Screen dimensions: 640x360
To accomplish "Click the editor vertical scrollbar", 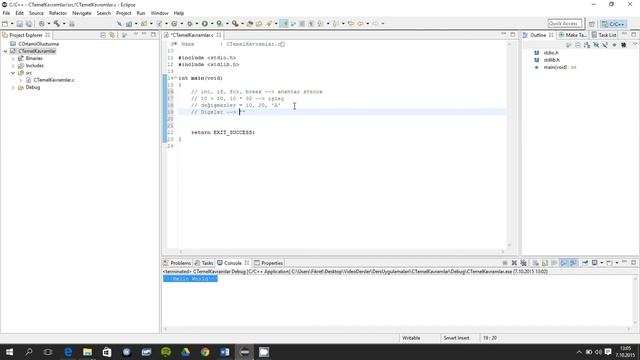I will pos(509,143).
